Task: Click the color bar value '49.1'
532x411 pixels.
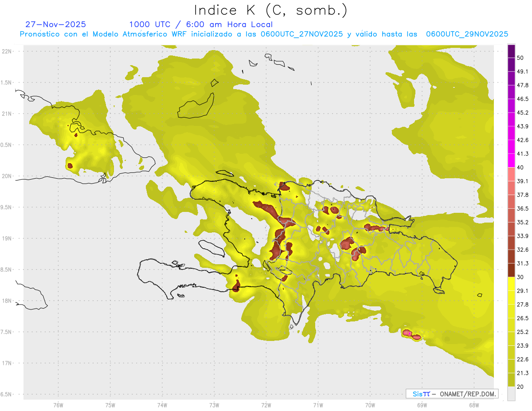Action: pyautogui.click(x=523, y=71)
